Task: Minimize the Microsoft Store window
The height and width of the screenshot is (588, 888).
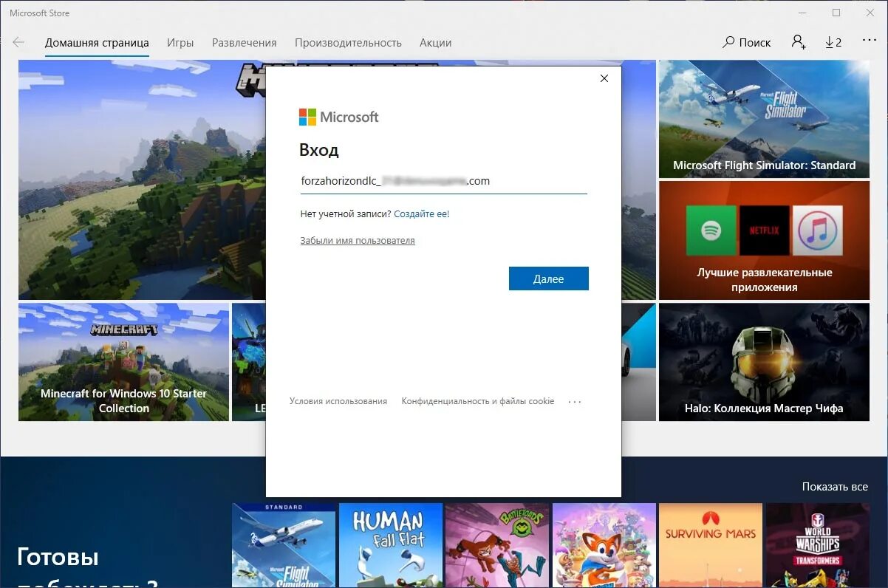Action: (x=802, y=13)
